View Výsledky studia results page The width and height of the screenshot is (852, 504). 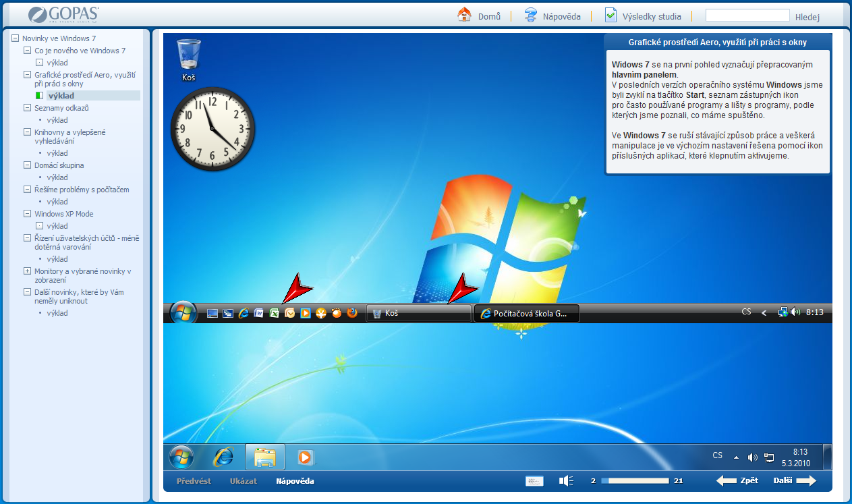[643, 16]
